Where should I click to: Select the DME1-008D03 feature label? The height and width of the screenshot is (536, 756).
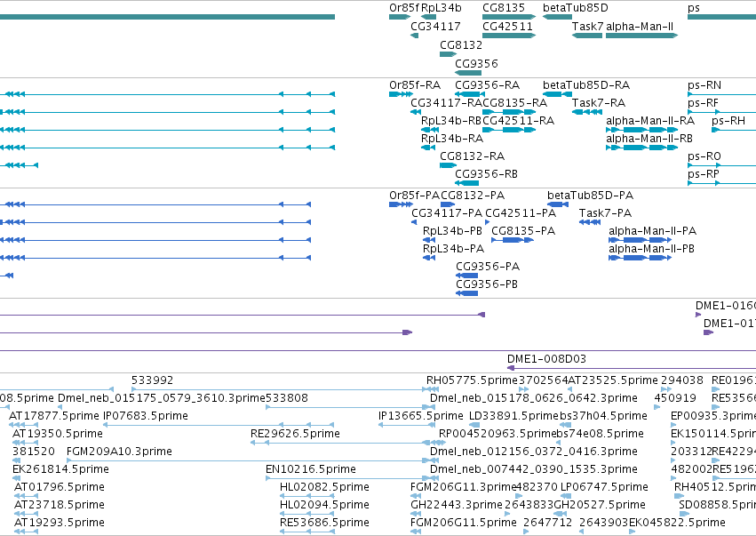tap(546, 359)
